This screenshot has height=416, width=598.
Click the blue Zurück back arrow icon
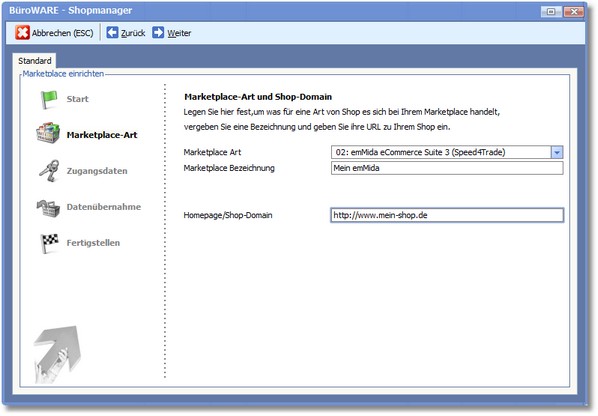pos(112,33)
